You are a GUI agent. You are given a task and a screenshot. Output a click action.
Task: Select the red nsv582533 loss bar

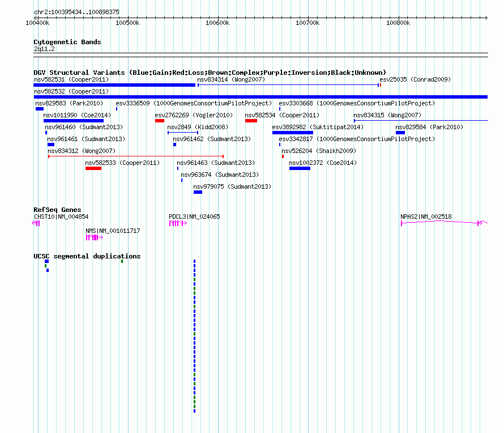(x=93, y=168)
